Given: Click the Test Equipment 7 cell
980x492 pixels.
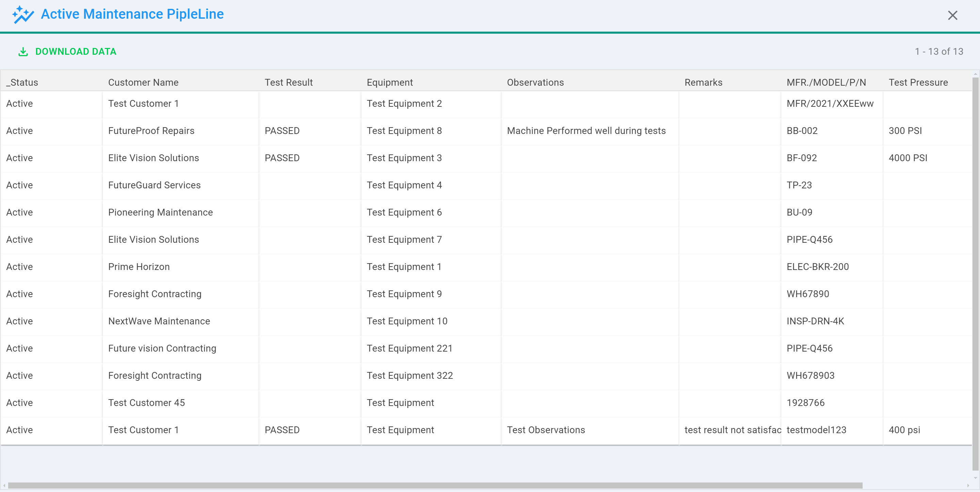Looking at the screenshot, I should tap(431, 239).
